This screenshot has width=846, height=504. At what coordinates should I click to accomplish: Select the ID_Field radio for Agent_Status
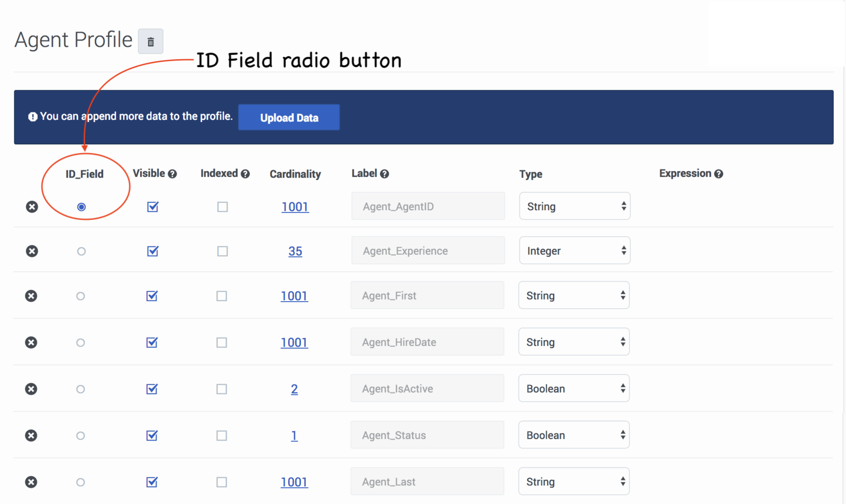coord(80,436)
